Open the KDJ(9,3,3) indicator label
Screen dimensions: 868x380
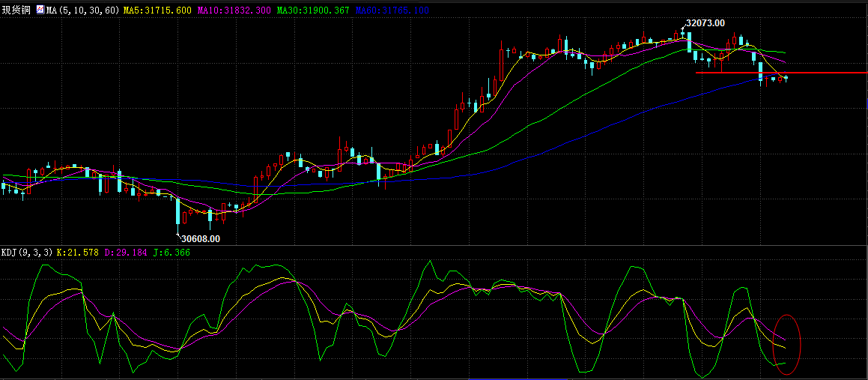pos(27,253)
